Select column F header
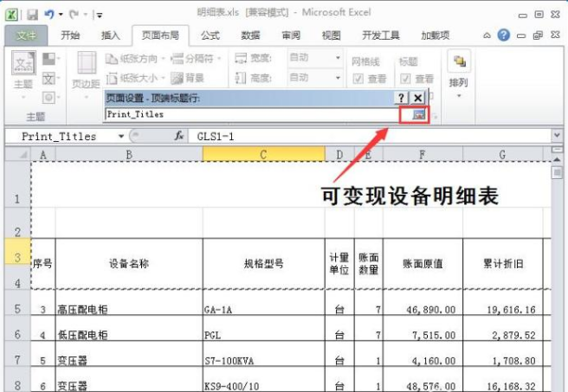Screen dimensions: 568x392 point(423,155)
